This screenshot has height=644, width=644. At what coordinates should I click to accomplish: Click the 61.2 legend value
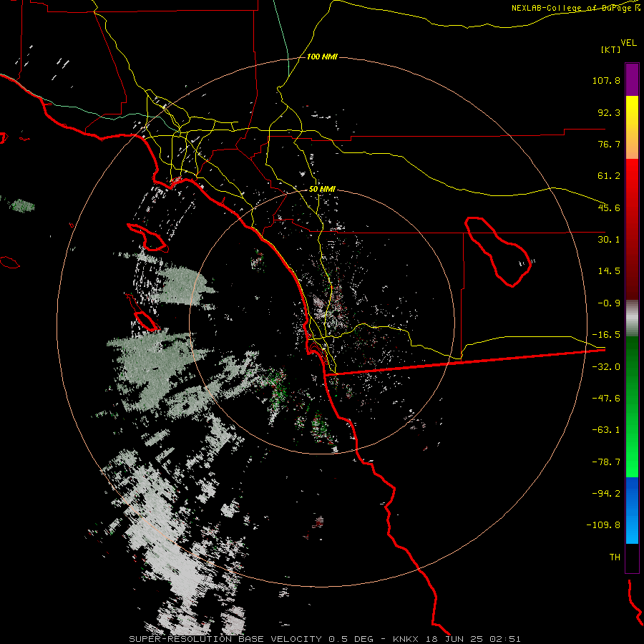click(609, 176)
